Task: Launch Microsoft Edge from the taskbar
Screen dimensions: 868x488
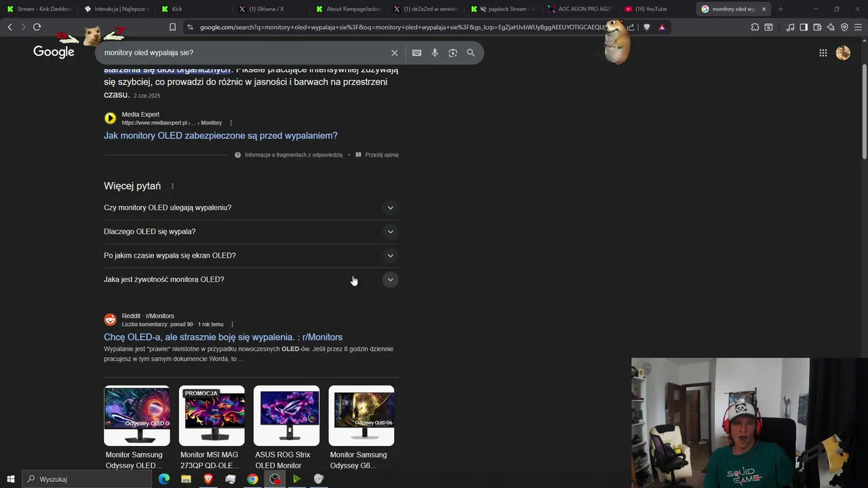Action: [x=164, y=479]
